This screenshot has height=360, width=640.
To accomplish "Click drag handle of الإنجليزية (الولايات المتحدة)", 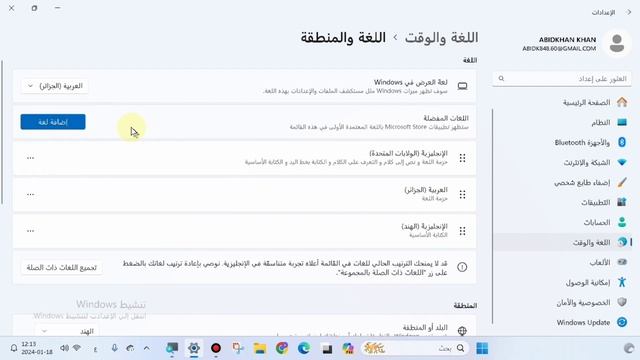I will [462, 158].
